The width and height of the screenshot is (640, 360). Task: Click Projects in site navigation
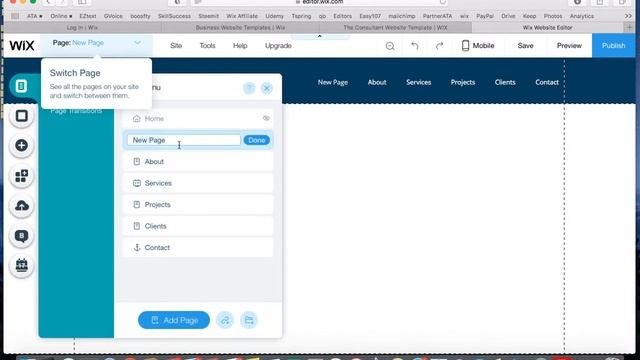[463, 82]
